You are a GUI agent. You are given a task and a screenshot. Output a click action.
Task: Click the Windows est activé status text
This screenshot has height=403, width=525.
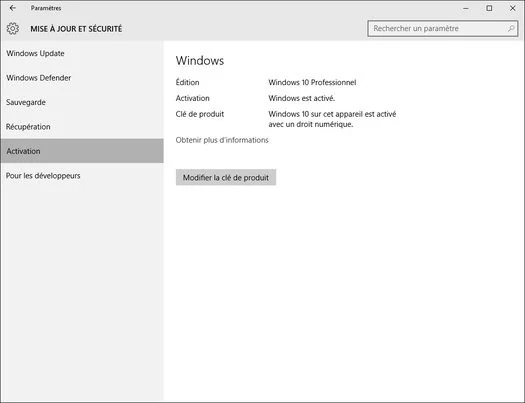pos(301,98)
